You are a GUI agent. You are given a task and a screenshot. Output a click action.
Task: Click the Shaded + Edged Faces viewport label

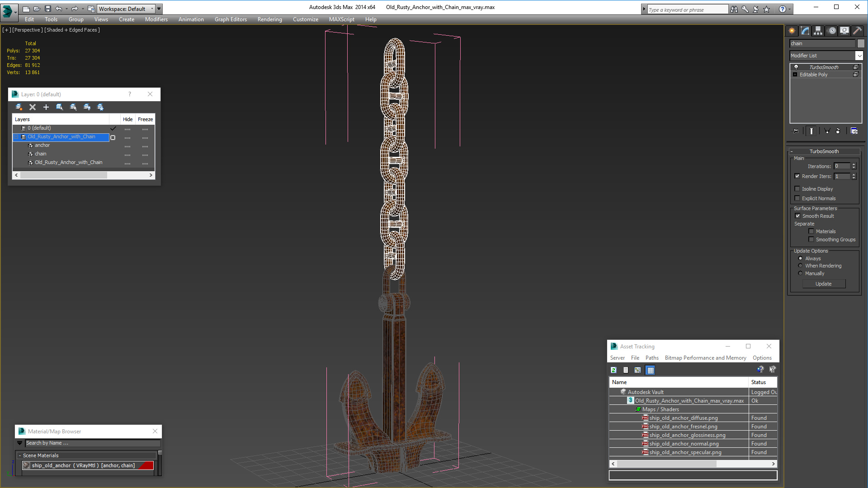72,30
